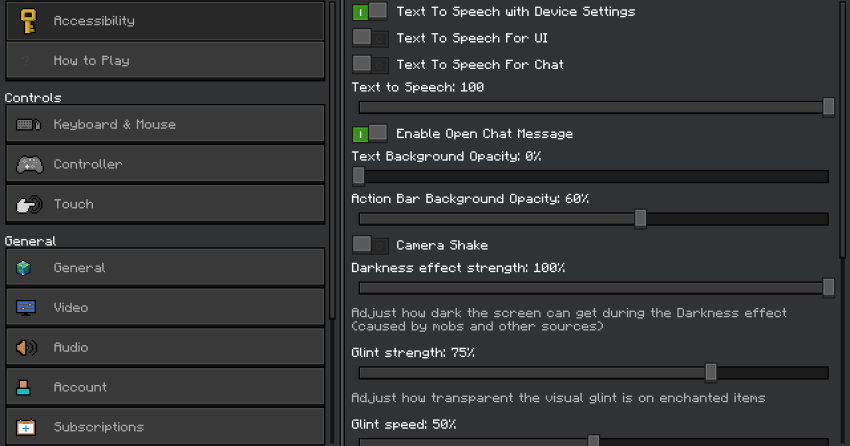Click the golden key Accessibility icon
The image size is (850, 446).
point(28,21)
